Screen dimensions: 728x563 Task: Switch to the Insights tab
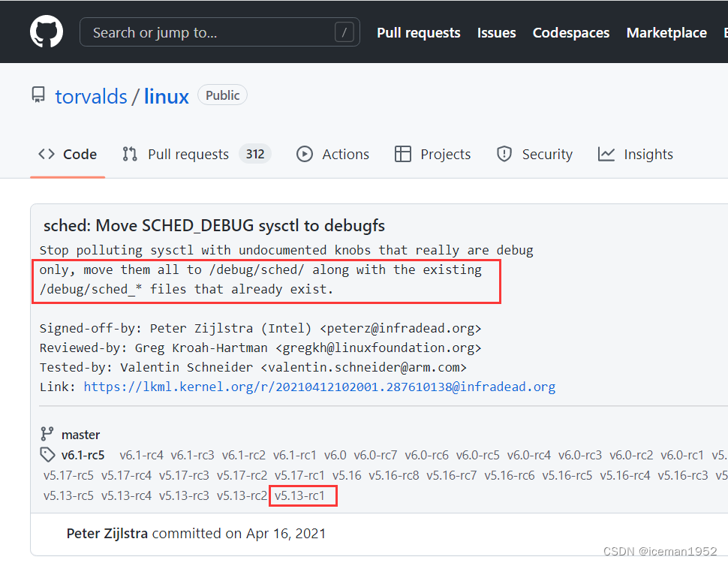coord(635,154)
